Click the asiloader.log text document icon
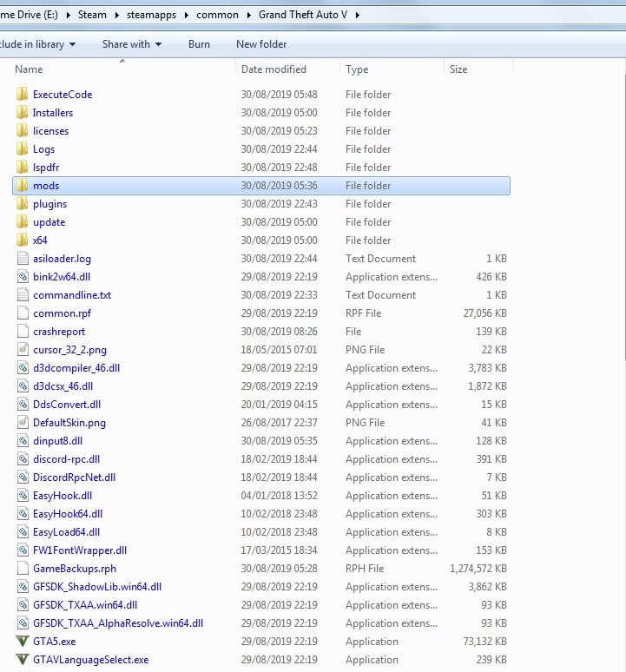This screenshot has width=626, height=672. (23, 259)
